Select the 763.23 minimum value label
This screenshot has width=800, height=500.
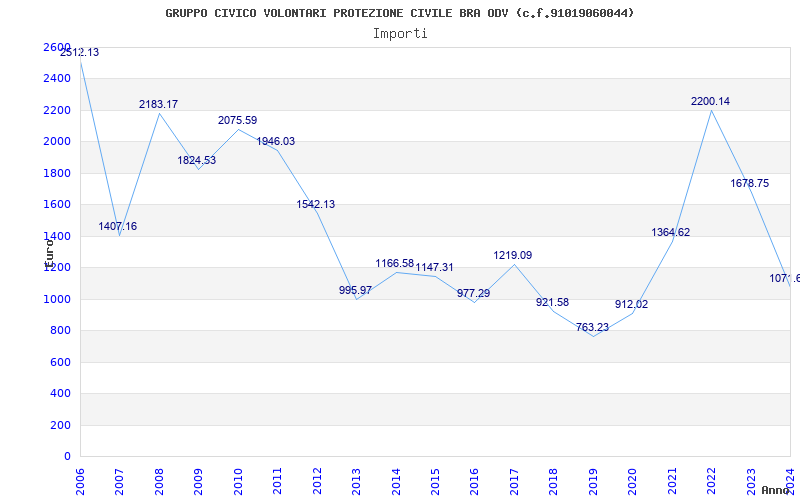592,328
